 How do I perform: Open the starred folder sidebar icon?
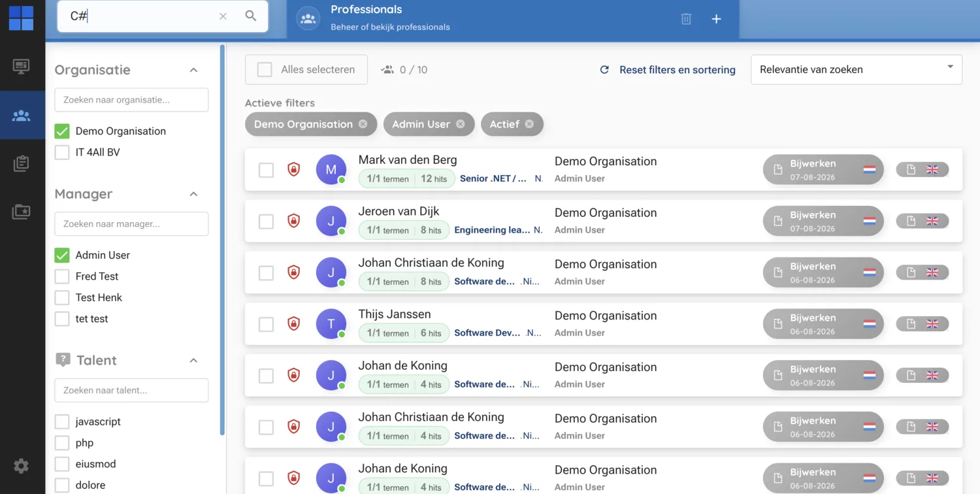point(21,212)
